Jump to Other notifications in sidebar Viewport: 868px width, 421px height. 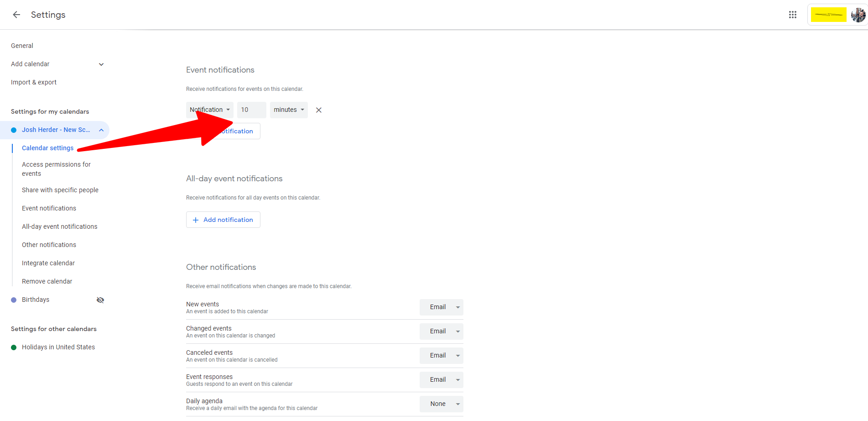click(x=49, y=245)
